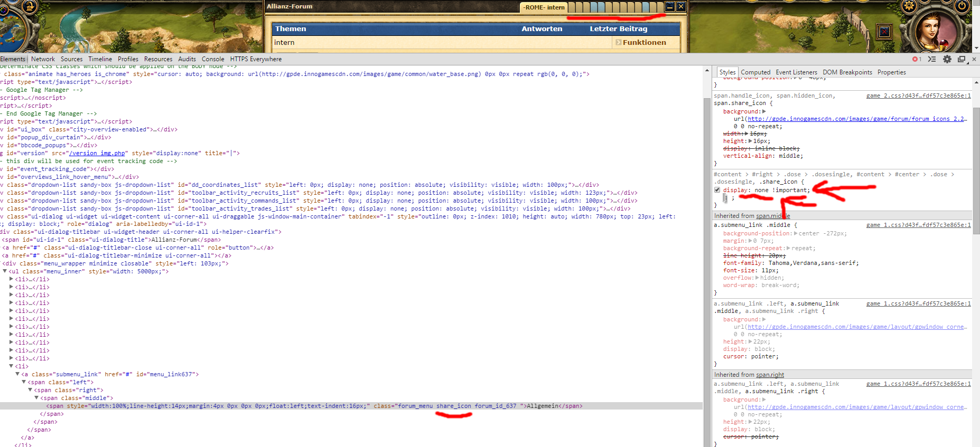Image resolution: width=980 pixels, height=447 pixels.
Task: Select the div id="ui_box" row
Action: 351,129
